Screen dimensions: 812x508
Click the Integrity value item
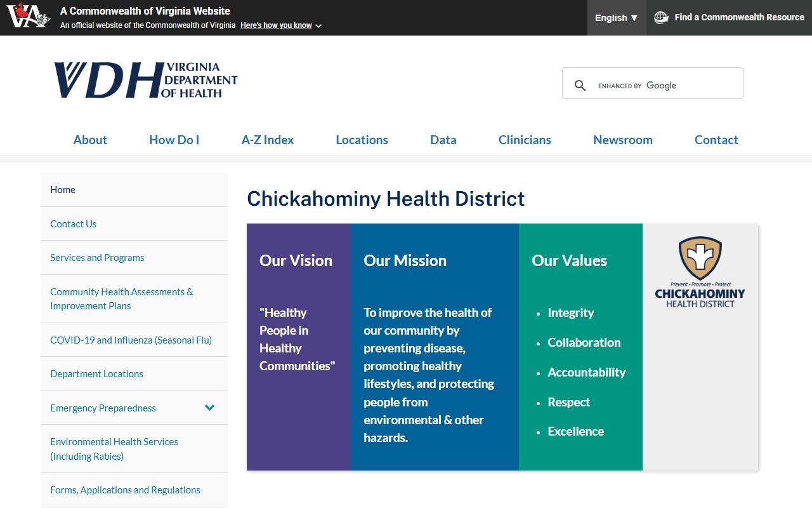pyautogui.click(x=571, y=312)
